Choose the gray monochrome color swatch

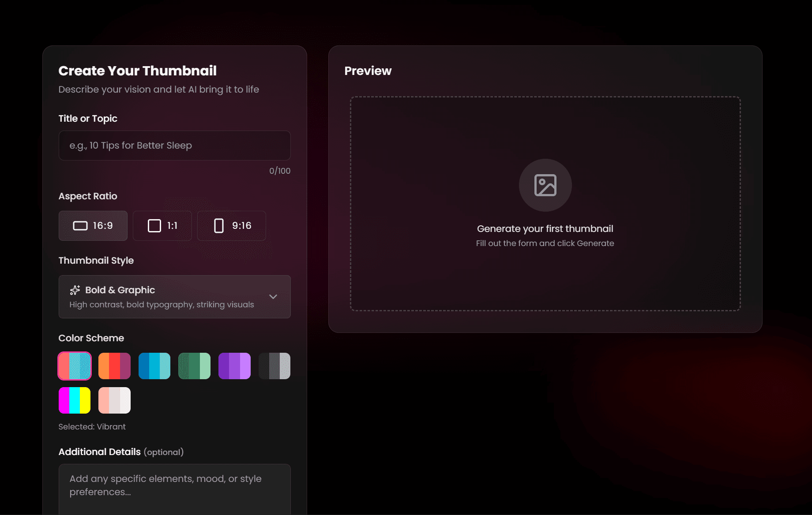[x=274, y=366]
